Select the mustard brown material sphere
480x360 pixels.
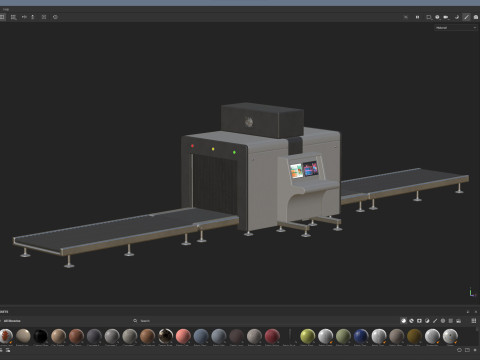click(414, 336)
